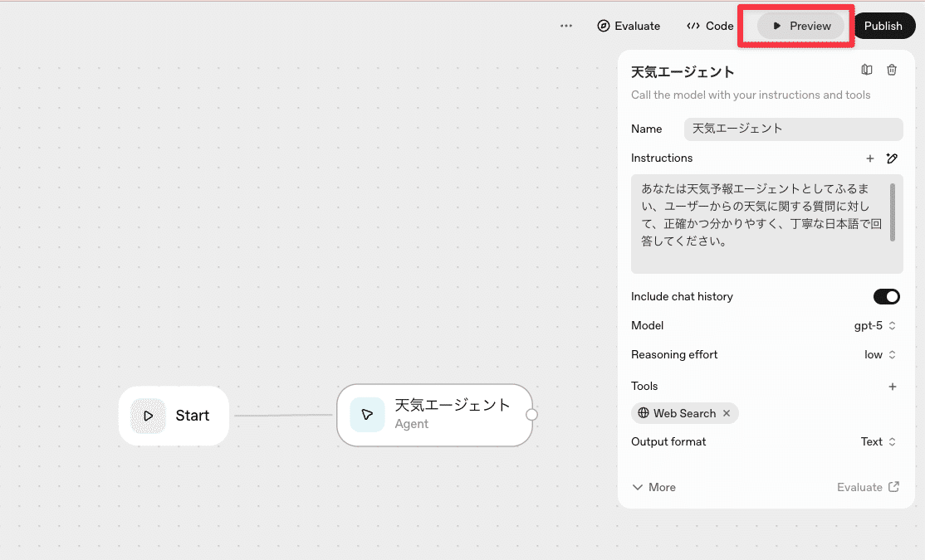Open Evaluate in the top toolbar

[x=629, y=26]
